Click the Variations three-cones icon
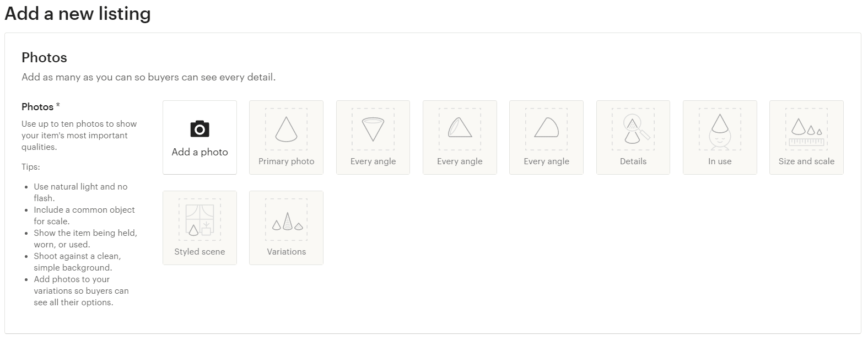The width and height of the screenshot is (868, 340). [286, 222]
